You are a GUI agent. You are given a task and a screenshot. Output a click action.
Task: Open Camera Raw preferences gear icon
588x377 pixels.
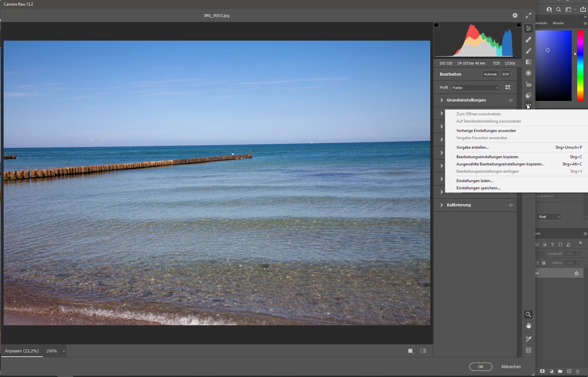pyautogui.click(x=515, y=15)
